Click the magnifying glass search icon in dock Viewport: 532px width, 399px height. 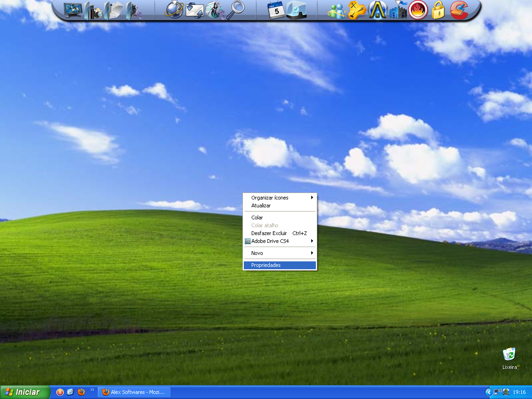[237, 10]
